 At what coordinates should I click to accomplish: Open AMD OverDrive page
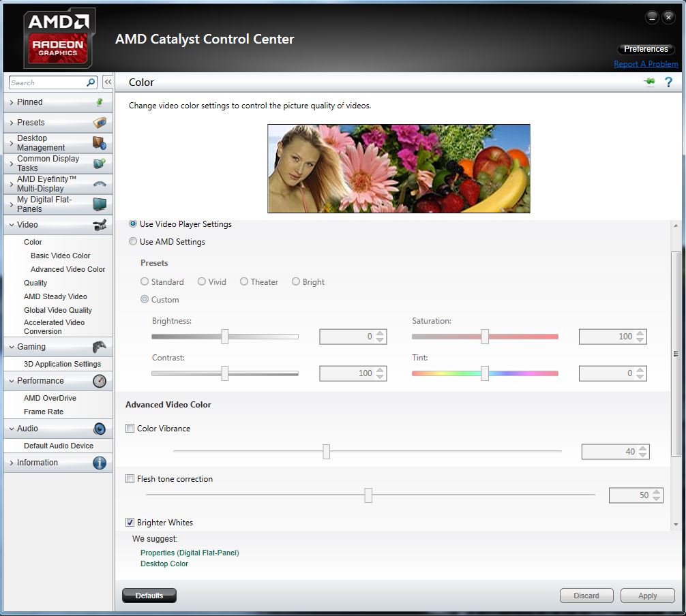[x=50, y=398]
